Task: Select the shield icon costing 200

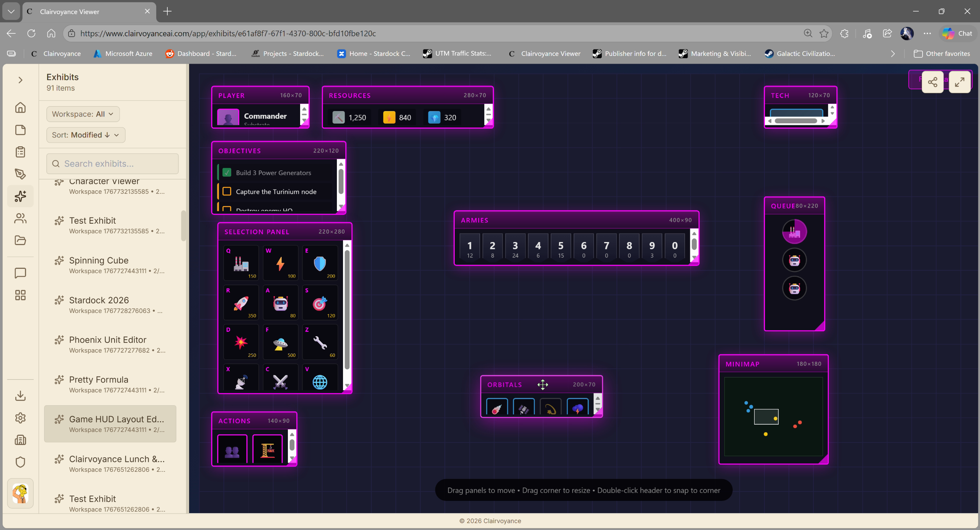Action: [x=320, y=263]
